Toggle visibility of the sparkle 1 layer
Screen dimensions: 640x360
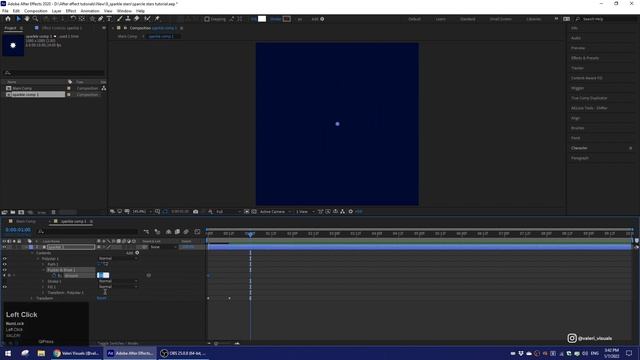tap(4, 247)
